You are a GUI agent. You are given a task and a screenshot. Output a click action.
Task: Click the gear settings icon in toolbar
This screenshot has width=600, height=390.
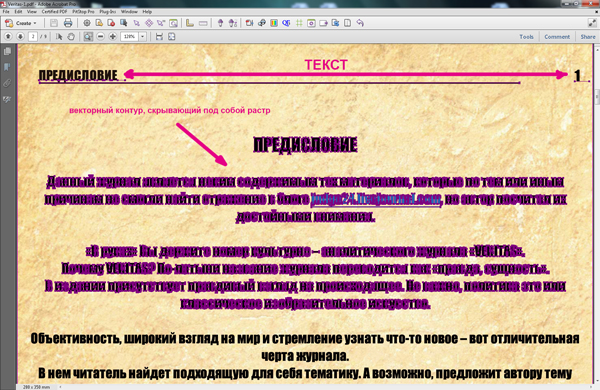pyautogui.click(x=87, y=23)
